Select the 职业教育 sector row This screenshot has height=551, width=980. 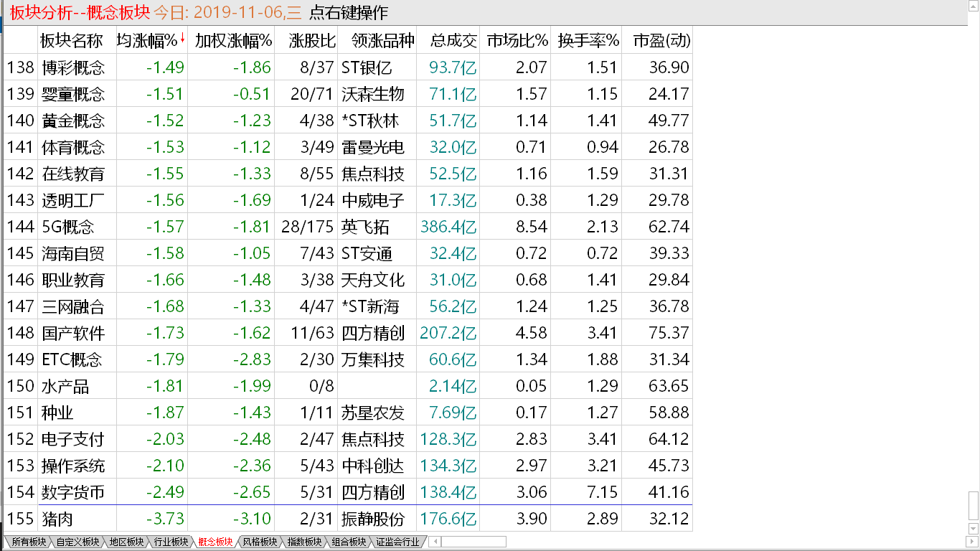click(348, 280)
